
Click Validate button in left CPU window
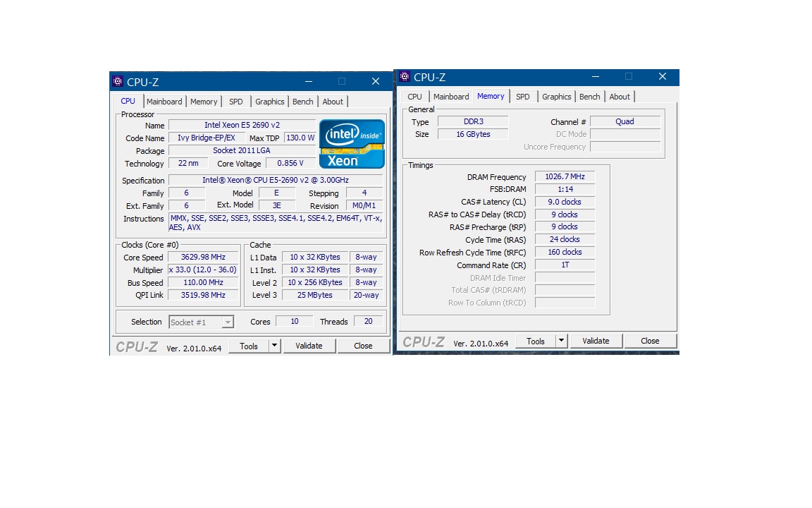pyautogui.click(x=309, y=346)
